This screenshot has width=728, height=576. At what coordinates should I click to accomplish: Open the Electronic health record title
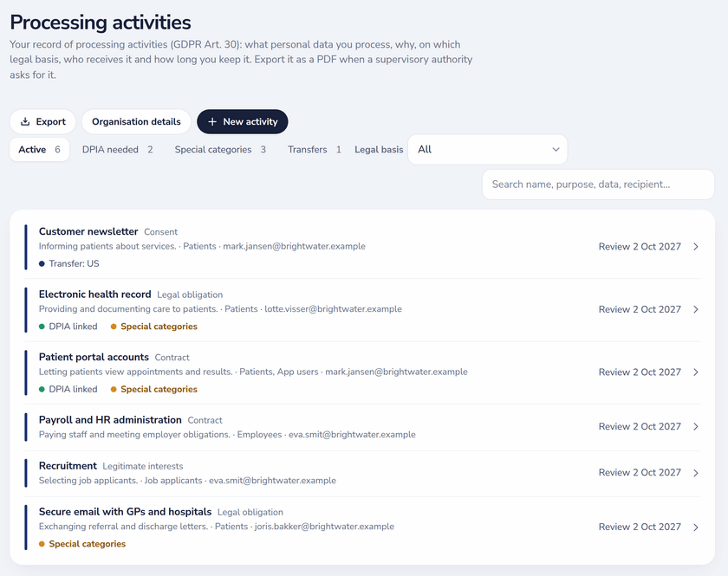(x=94, y=294)
